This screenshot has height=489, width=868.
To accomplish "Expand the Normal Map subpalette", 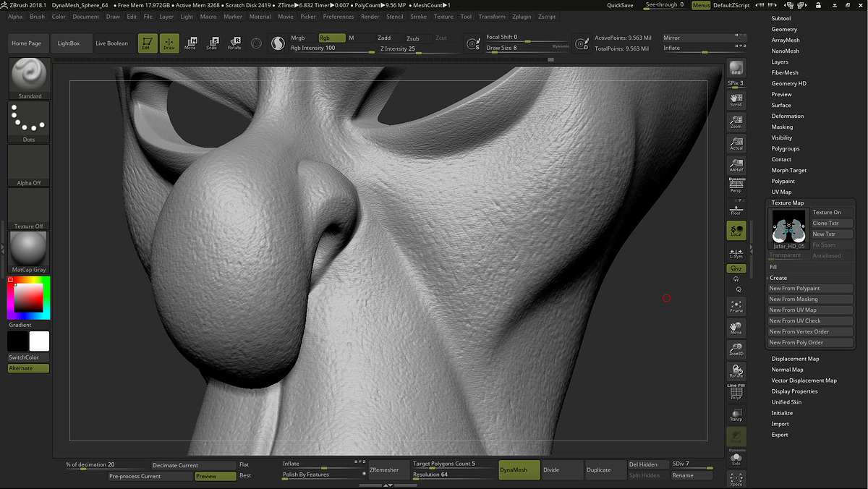I will pos(787,370).
